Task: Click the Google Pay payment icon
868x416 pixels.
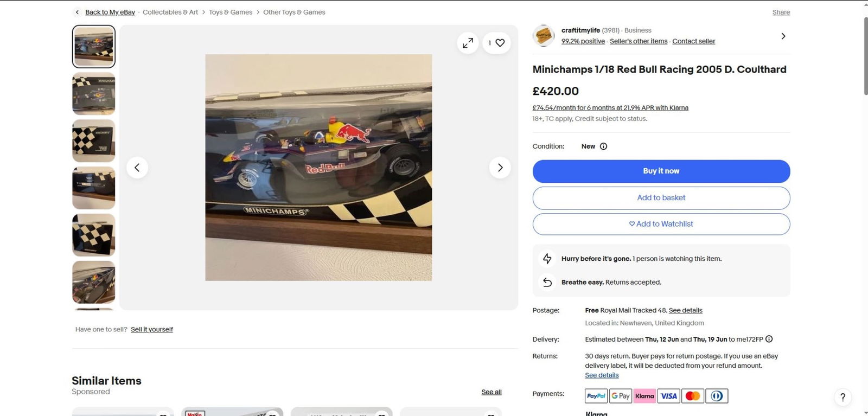Action: point(620,396)
